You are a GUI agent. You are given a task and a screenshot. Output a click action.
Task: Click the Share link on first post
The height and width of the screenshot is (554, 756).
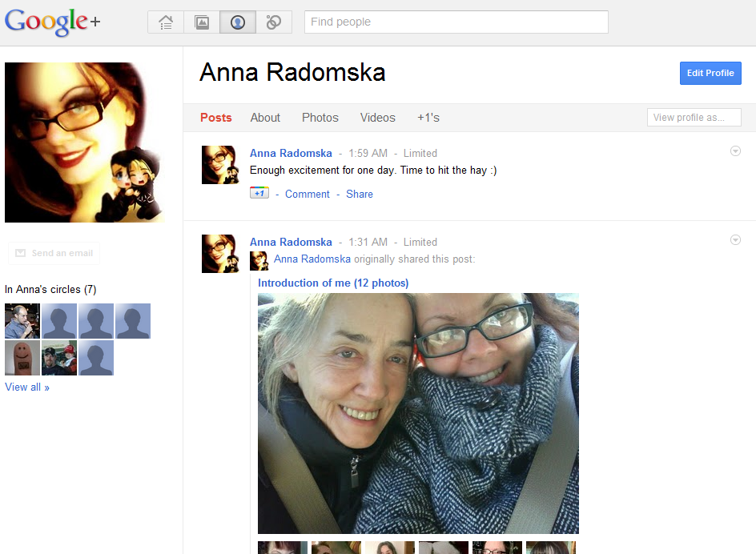[x=360, y=194]
